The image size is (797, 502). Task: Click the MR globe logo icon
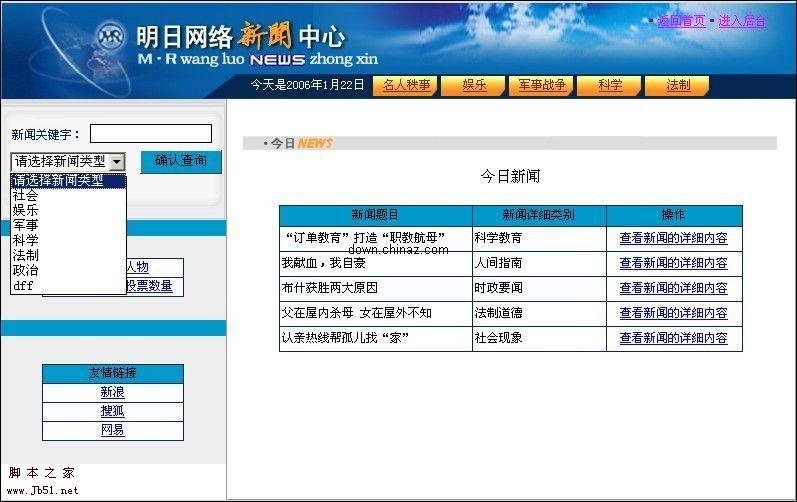coord(111,36)
